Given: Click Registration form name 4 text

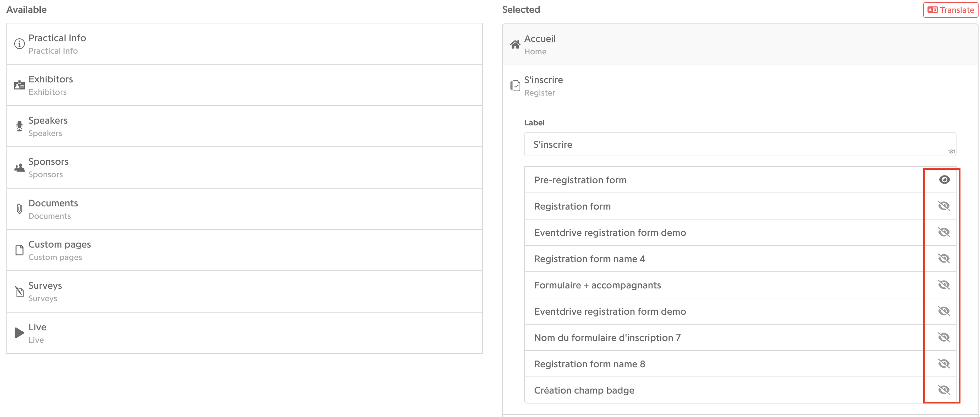Looking at the screenshot, I should pos(589,259).
